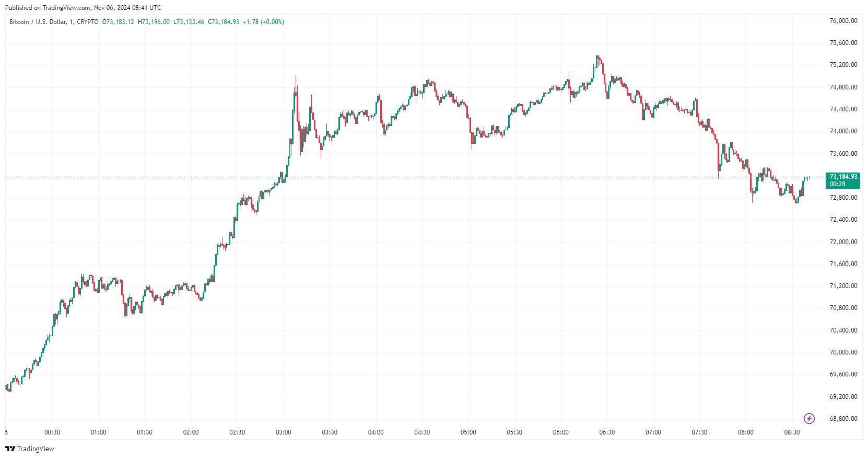
Task: Click the 03:00 time axis label
Action: tap(283, 432)
